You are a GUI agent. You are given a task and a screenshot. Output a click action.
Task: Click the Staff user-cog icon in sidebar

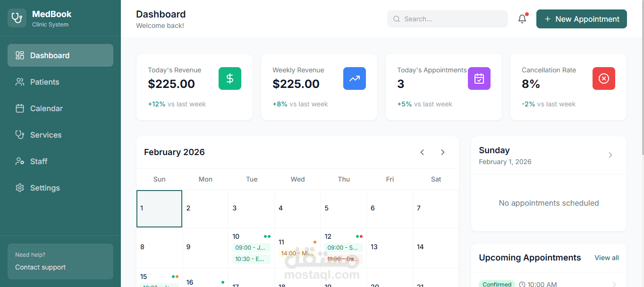(x=20, y=161)
